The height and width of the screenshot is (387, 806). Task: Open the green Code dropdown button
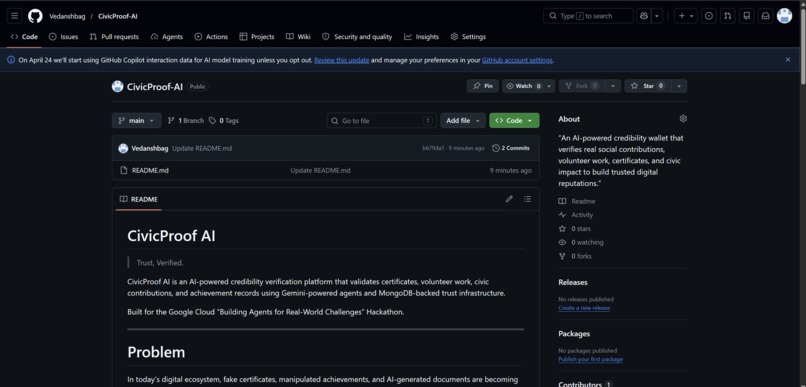click(x=514, y=121)
